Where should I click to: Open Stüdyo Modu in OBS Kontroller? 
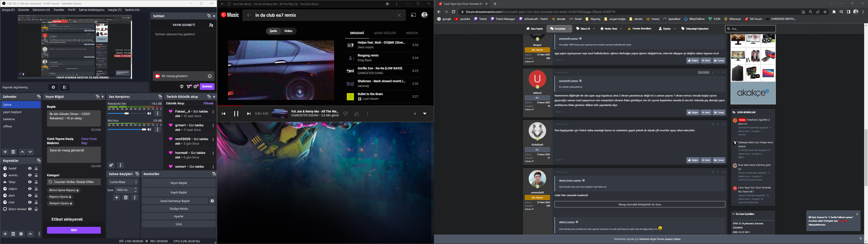(179, 209)
